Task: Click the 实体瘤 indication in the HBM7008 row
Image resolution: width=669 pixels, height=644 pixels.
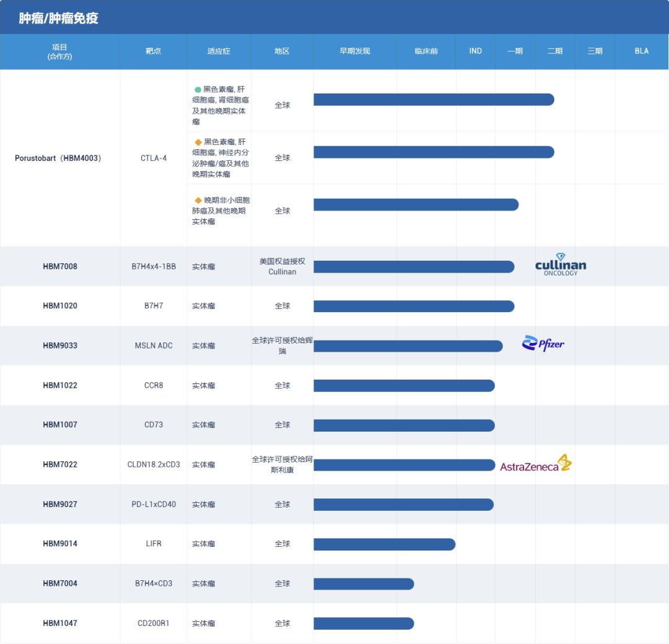Action: click(x=204, y=266)
